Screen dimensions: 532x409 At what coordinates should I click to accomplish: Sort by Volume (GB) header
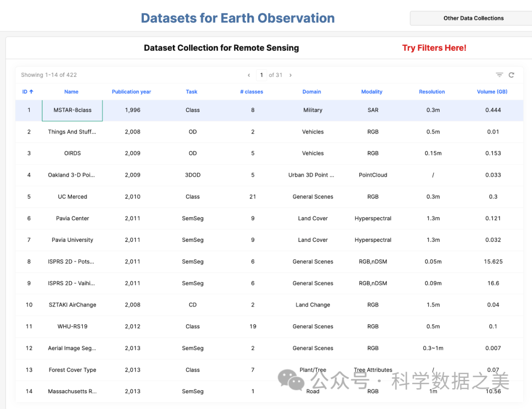[x=492, y=92]
